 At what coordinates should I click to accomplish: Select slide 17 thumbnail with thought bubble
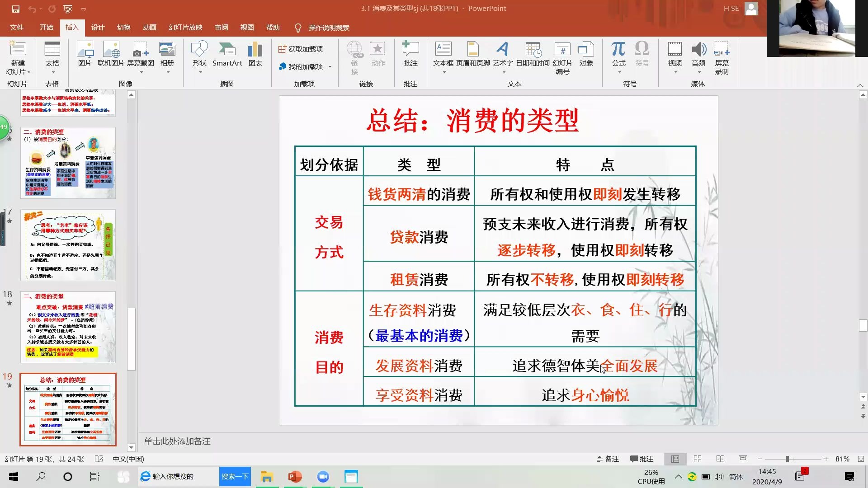[68, 245]
